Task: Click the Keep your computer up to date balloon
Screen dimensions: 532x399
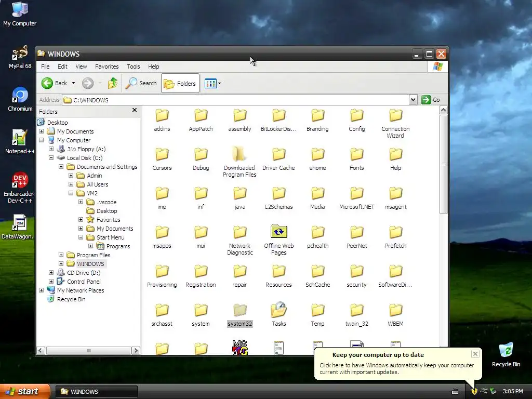Action: point(397,363)
